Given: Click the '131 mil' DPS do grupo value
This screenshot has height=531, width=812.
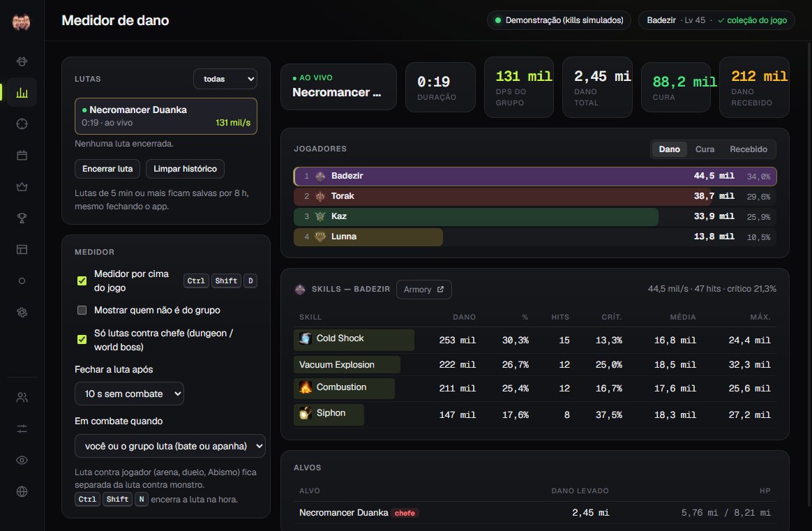Looking at the screenshot, I should (524, 77).
